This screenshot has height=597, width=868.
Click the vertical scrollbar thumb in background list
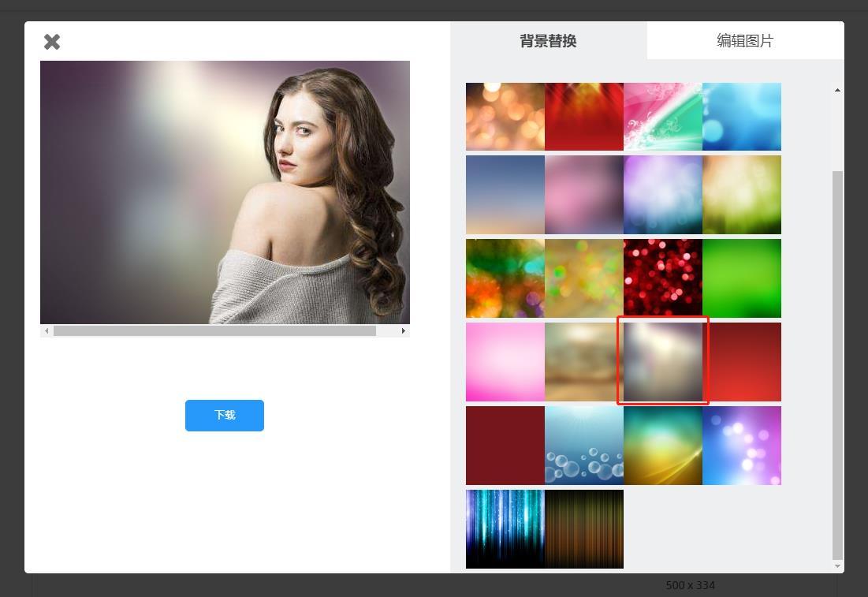pyautogui.click(x=837, y=365)
